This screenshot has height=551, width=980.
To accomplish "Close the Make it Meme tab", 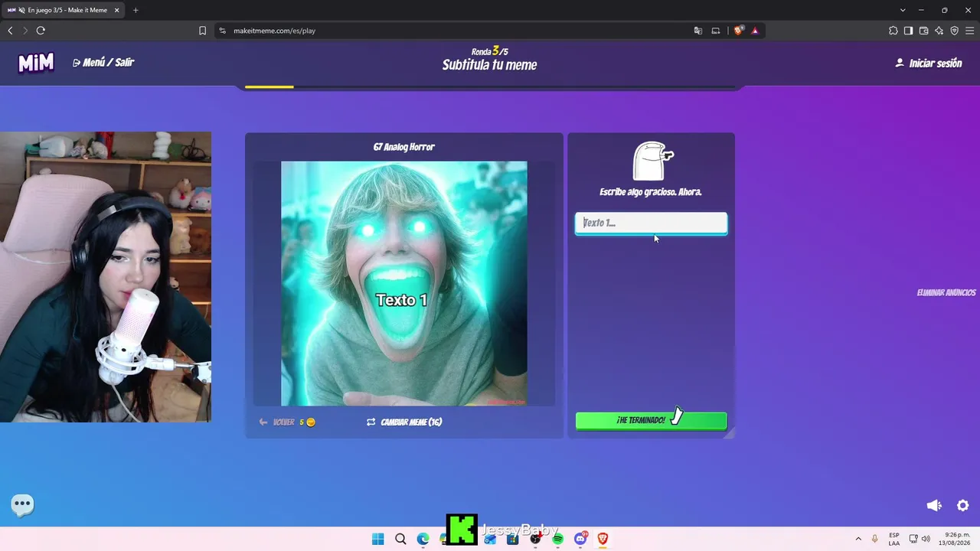I will pyautogui.click(x=116, y=10).
